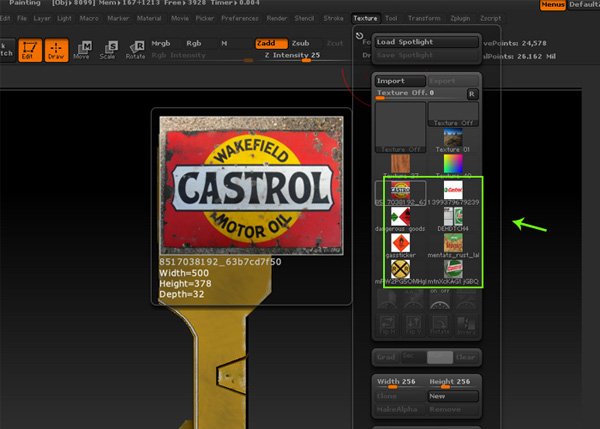Open the large current texture preview box

(x=400, y=127)
